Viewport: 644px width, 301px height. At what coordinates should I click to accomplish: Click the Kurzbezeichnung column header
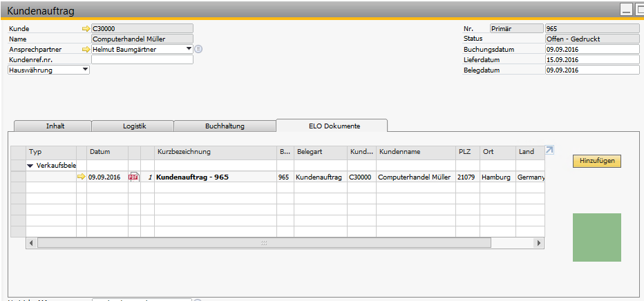216,152
